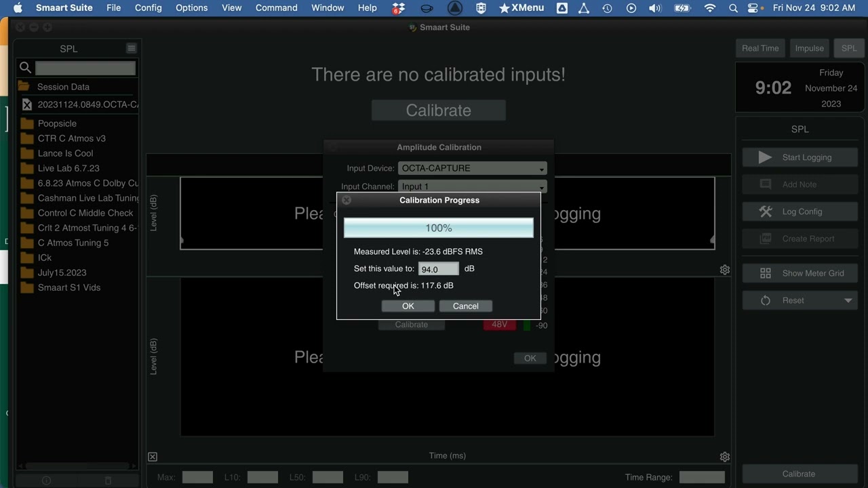Open the Window menu
This screenshot has width=868, height=488.
point(328,8)
